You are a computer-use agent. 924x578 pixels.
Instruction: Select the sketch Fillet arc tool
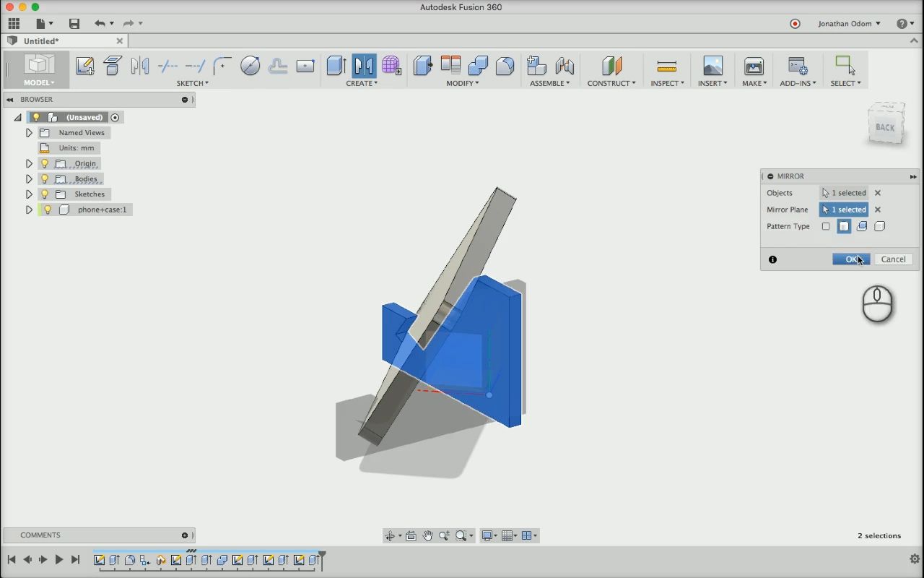pos(222,66)
